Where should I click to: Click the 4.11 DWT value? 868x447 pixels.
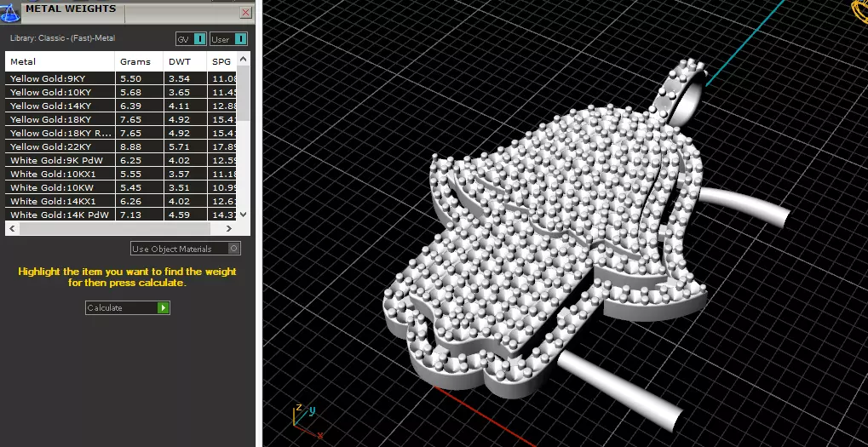(180, 106)
